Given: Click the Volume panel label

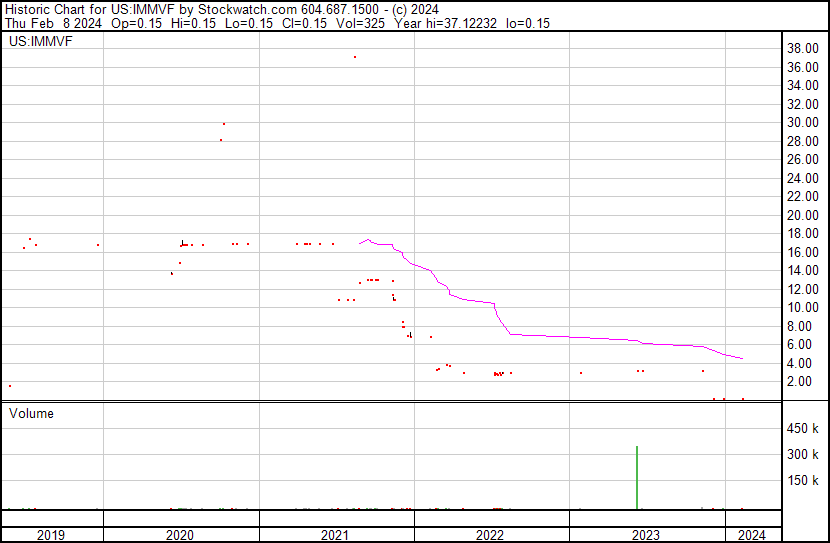Looking at the screenshot, I should coord(32,413).
